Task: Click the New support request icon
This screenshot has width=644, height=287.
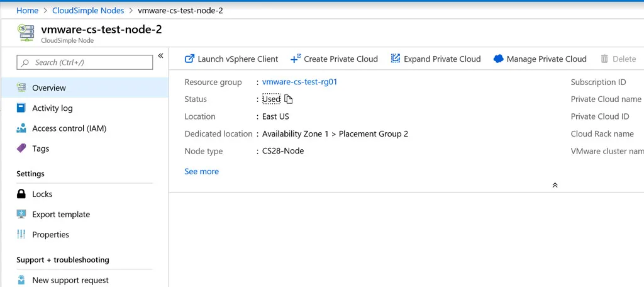Action: pos(21,280)
